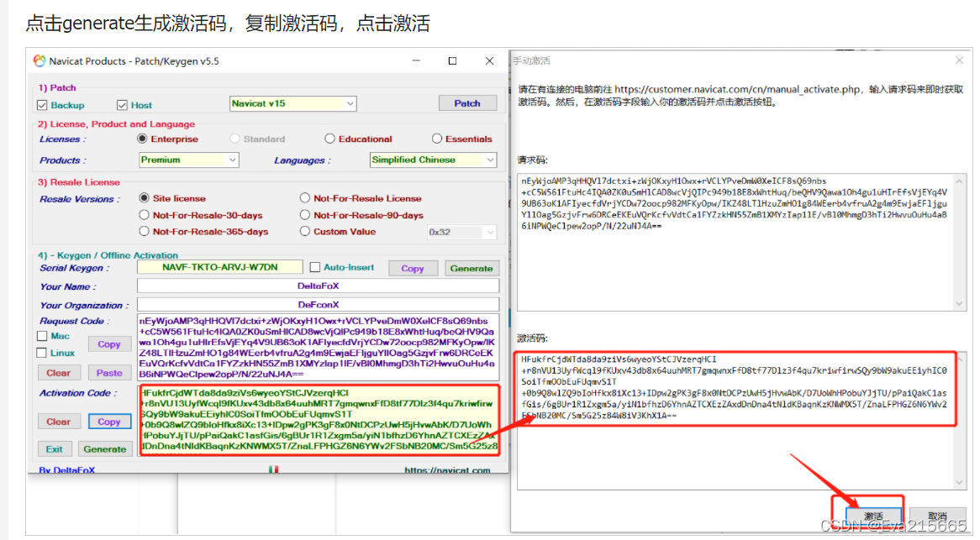
Task: Generate the activation code
Action: (x=105, y=448)
